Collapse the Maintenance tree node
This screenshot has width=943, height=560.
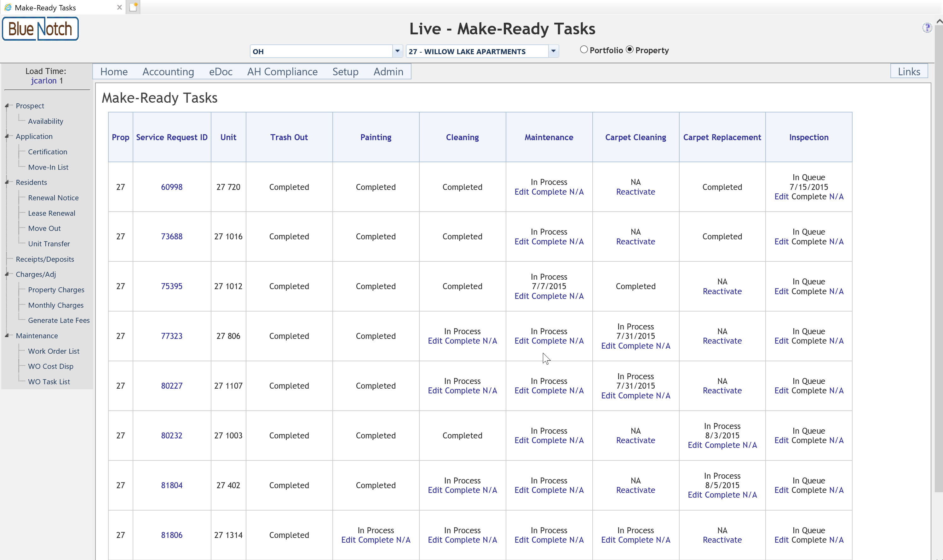(x=7, y=335)
